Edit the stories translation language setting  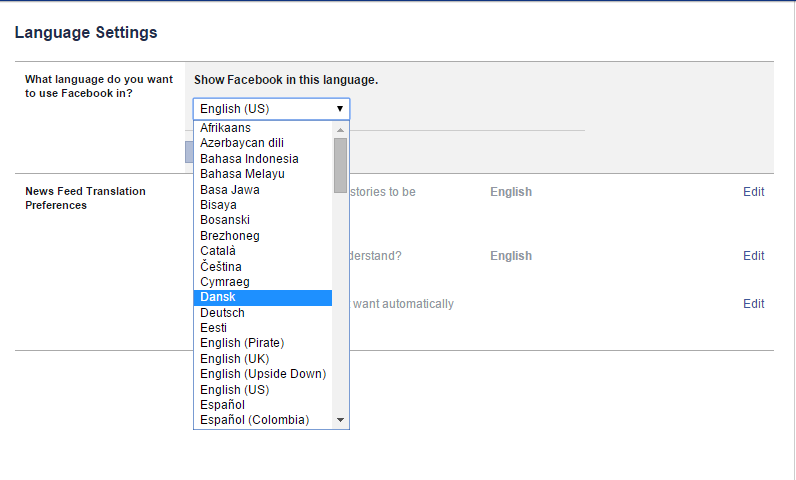pos(753,192)
